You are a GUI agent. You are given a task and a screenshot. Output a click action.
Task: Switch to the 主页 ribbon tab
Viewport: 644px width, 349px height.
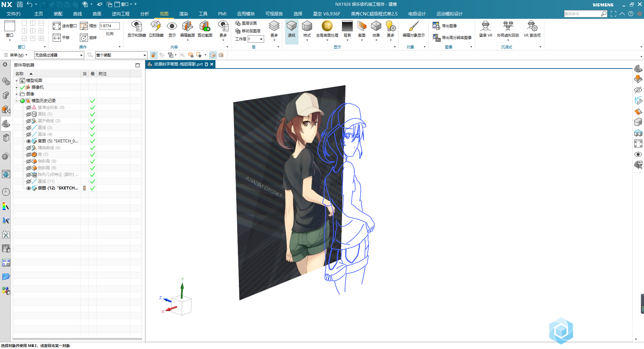pyautogui.click(x=39, y=14)
